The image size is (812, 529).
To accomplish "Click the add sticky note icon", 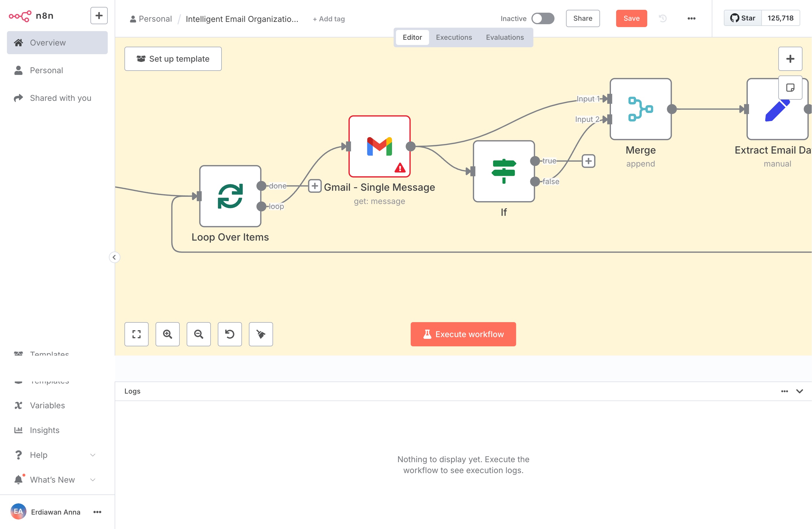I will coord(790,88).
